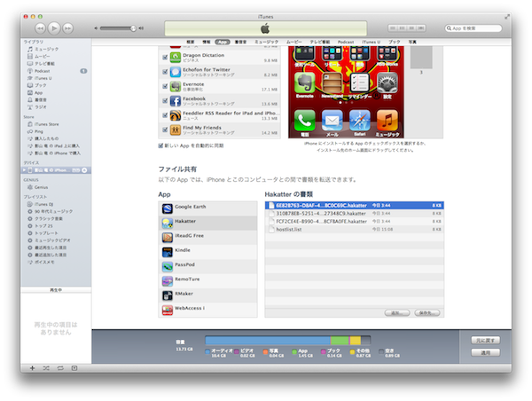Click the green Phone icon in the dock
The image size is (532, 401).
pyautogui.click(x=304, y=120)
